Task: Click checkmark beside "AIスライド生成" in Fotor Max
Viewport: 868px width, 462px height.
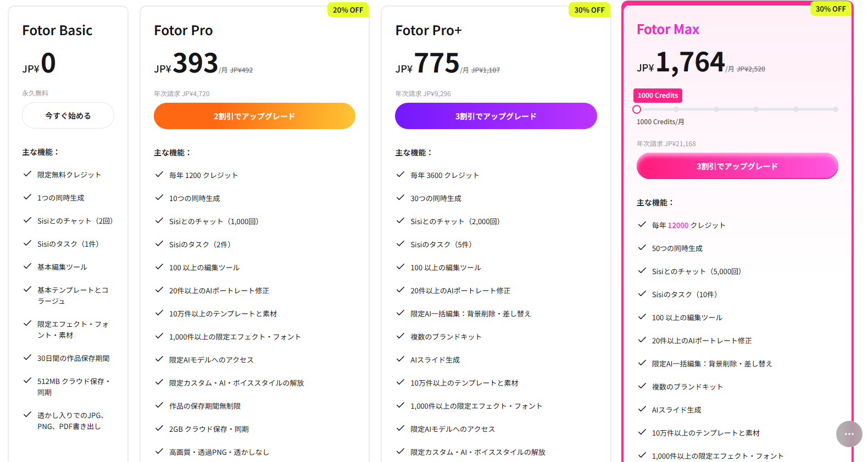Action: [642, 409]
